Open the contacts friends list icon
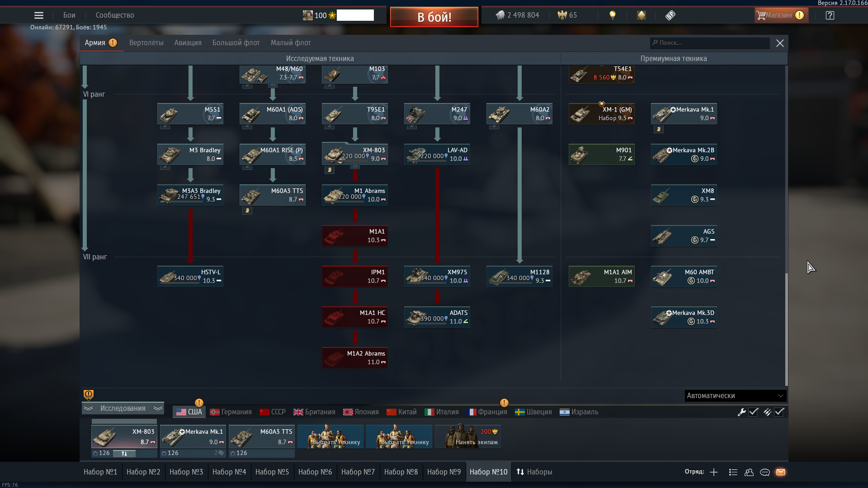 749,472
